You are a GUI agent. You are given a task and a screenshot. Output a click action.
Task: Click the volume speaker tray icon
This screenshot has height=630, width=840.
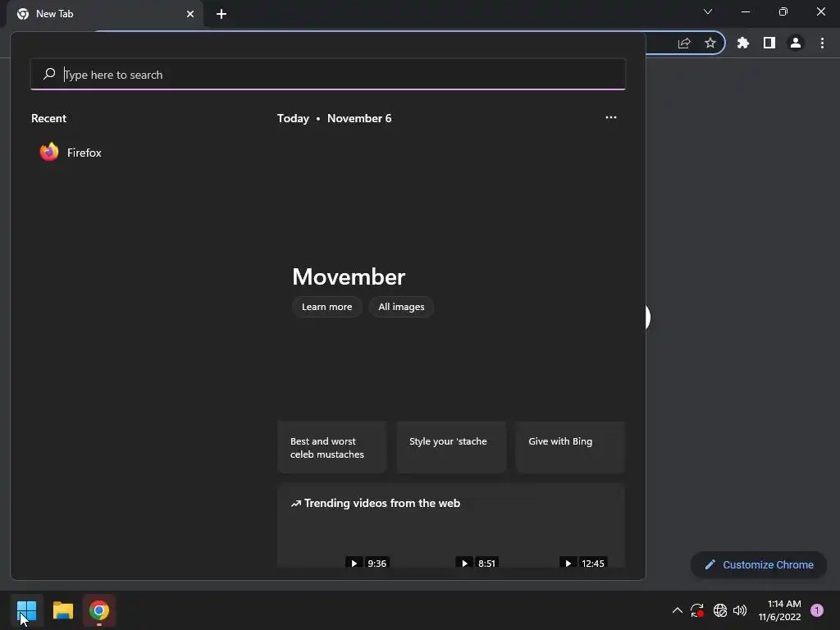tap(740, 610)
